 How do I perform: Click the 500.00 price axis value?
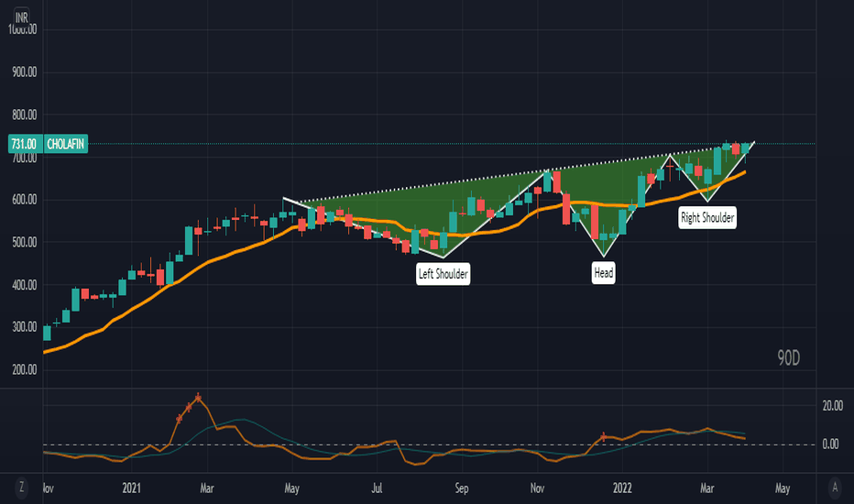tap(25, 243)
